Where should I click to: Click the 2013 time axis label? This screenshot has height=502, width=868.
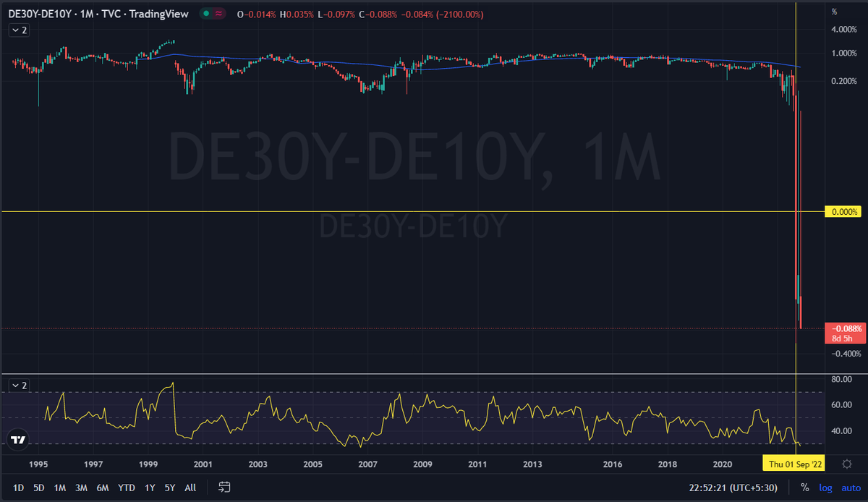tap(532, 463)
